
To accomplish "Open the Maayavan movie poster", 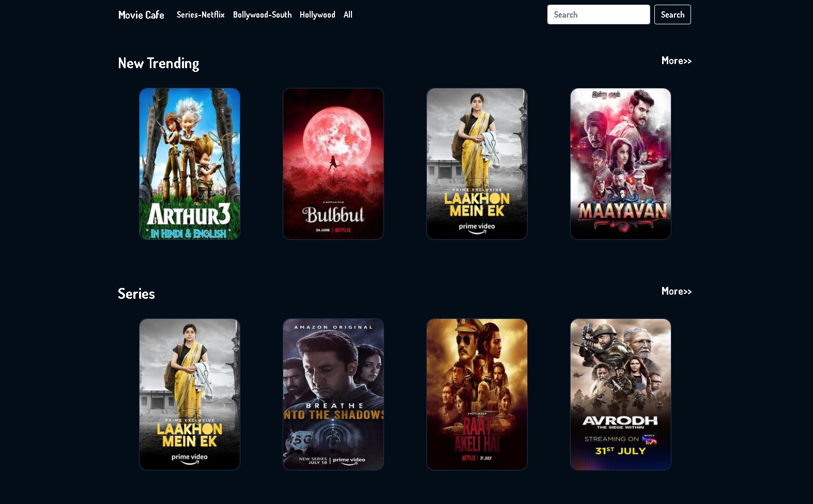I will point(621,164).
